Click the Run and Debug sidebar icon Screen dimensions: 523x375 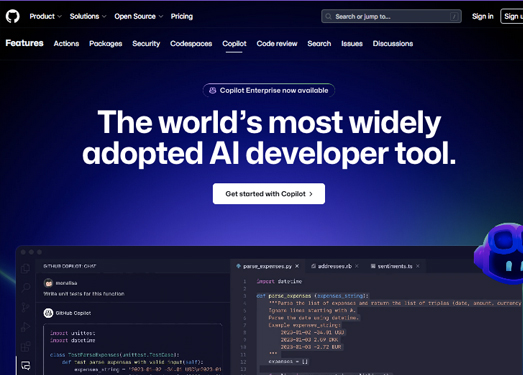tap(26, 327)
